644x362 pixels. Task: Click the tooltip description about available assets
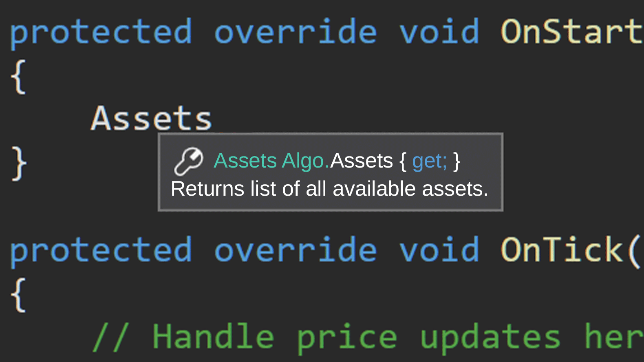329,189
